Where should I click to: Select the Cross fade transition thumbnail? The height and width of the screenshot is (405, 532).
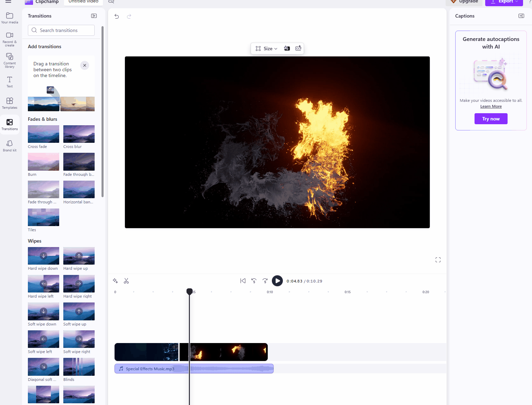(x=43, y=134)
